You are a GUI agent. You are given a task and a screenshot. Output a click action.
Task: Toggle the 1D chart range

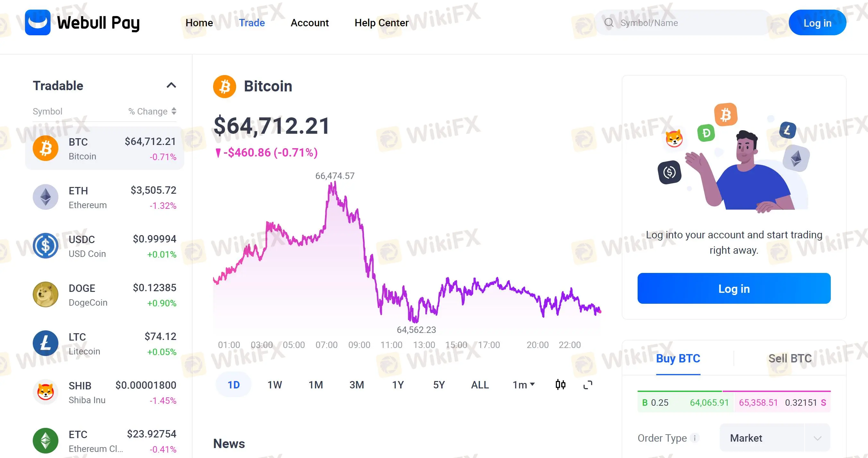click(234, 385)
